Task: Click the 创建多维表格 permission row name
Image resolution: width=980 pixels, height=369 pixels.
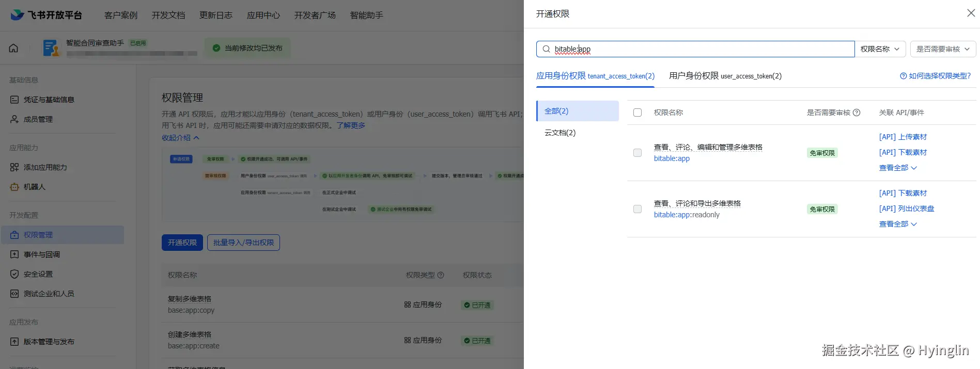Action: coord(190,334)
